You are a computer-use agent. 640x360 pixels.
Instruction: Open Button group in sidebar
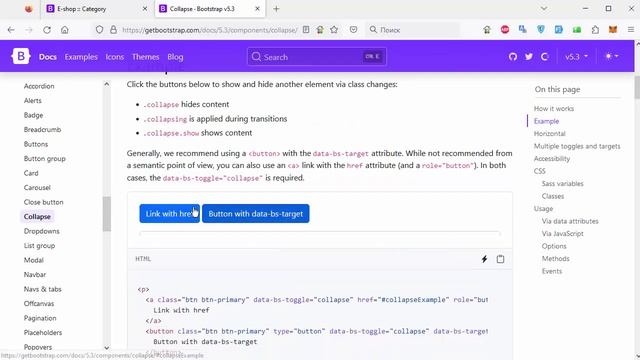tap(44, 158)
